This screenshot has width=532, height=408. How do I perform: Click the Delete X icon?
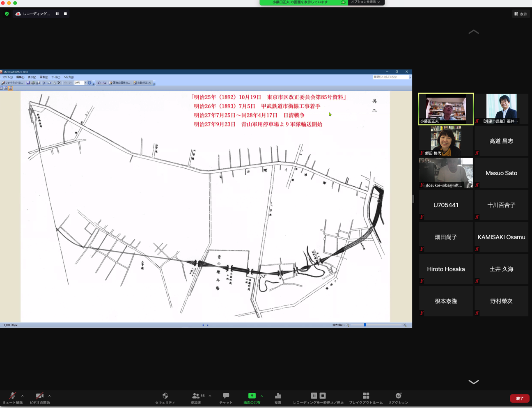point(59,83)
